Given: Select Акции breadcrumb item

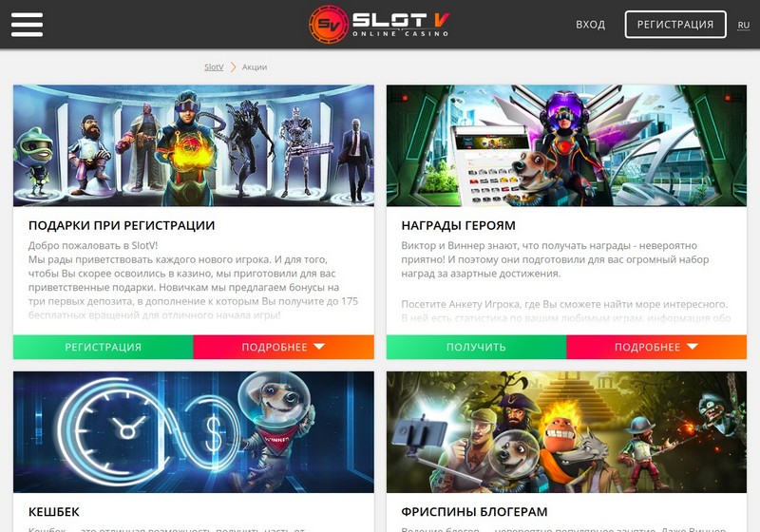Looking at the screenshot, I should coord(255,66).
